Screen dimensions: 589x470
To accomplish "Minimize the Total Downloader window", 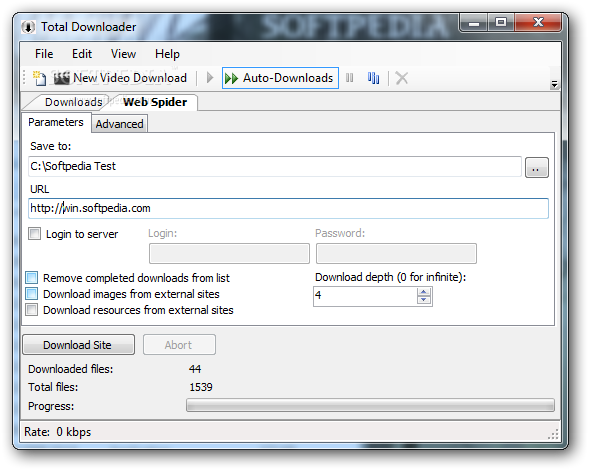I will 474,23.
